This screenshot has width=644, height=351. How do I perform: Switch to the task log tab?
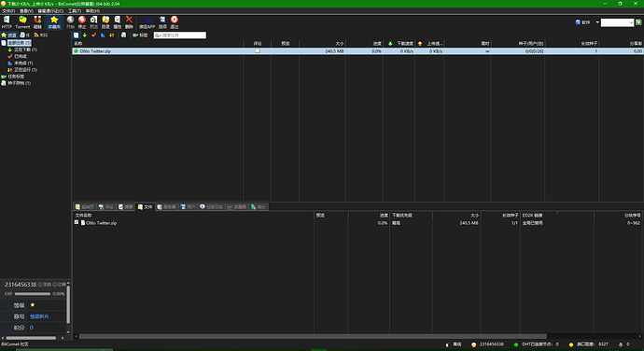212,206
